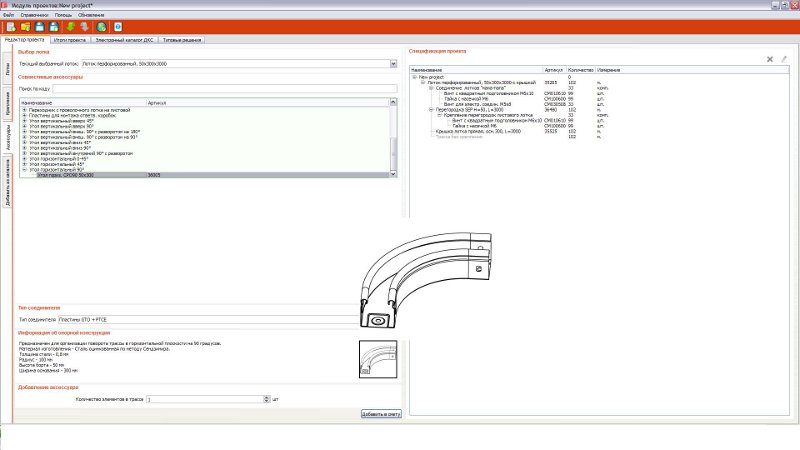Increase element quantity with spinner up arrow
800x450 pixels.
click(265, 396)
